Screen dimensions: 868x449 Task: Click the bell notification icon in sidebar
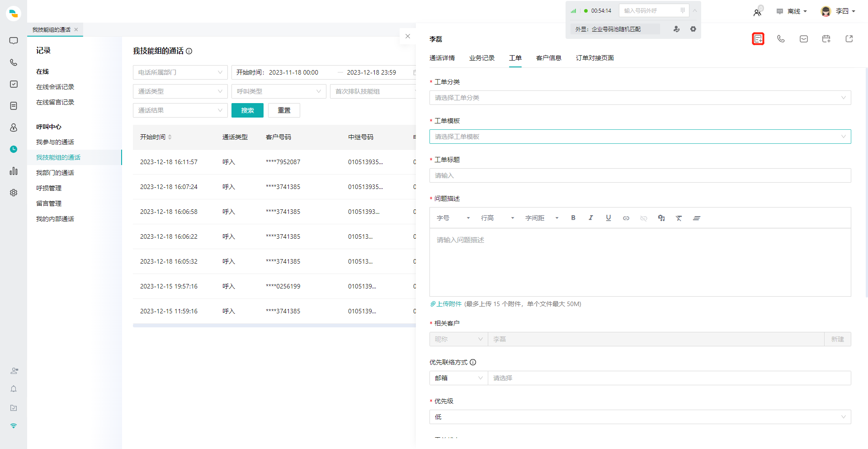pos(14,389)
